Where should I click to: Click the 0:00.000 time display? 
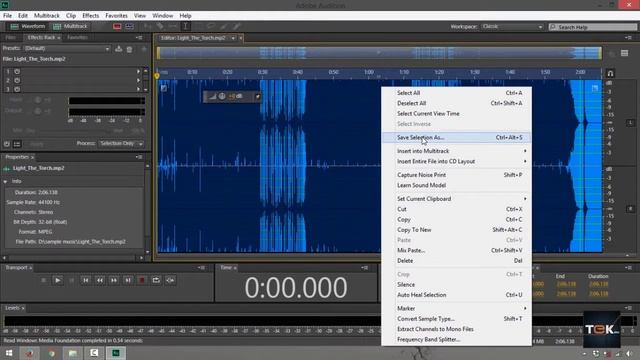tap(296, 287)
